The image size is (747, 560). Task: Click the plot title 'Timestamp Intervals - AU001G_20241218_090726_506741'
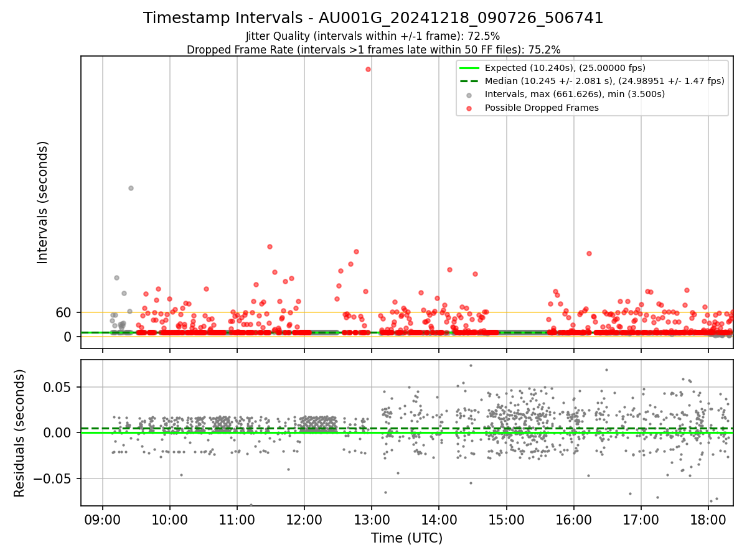coord(374,18)
